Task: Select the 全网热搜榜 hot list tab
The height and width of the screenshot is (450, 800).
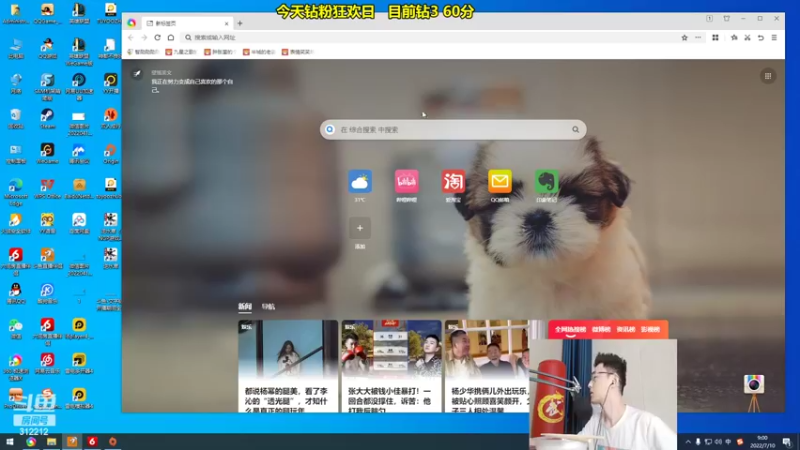Action: coord(570,330)
